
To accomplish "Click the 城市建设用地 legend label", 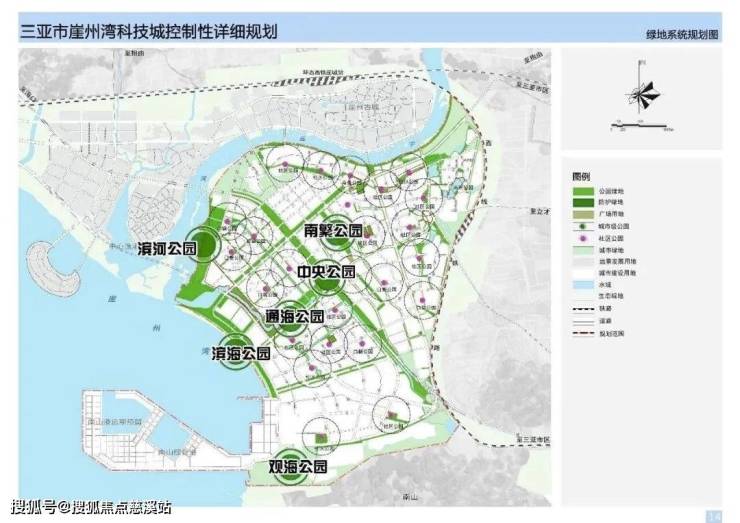I will (x=617, y=273).
